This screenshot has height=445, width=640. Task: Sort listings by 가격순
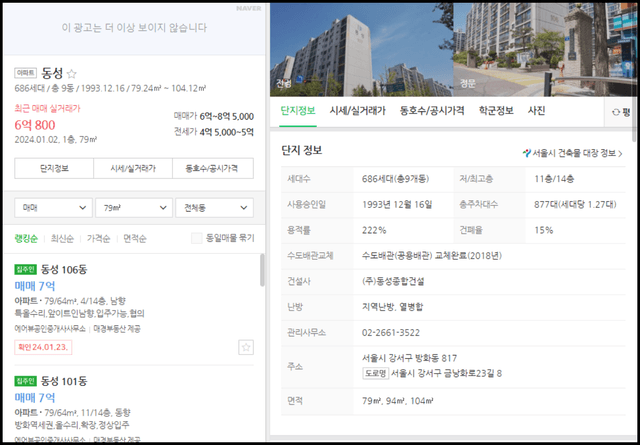tap(98, 238)
